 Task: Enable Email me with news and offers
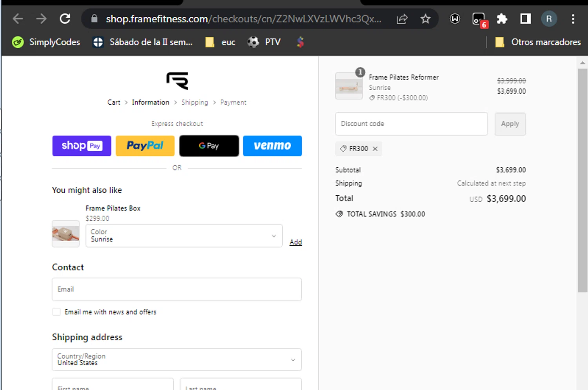coord(56,312)
